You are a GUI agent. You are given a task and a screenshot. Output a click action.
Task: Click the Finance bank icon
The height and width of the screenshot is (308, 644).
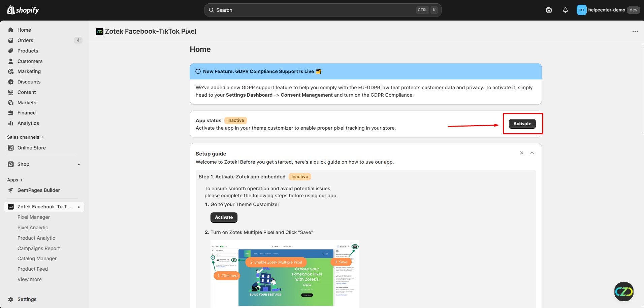[x=11, y=113]
